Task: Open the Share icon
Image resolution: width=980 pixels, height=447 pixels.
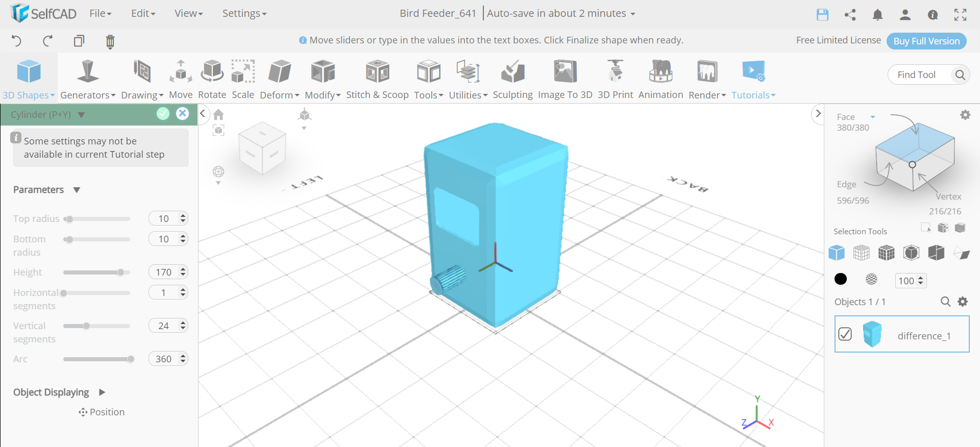Action: [850, 15]
